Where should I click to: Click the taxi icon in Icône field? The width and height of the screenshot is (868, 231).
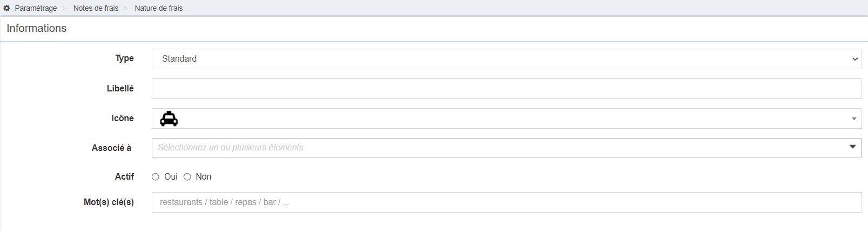point(169,118)
